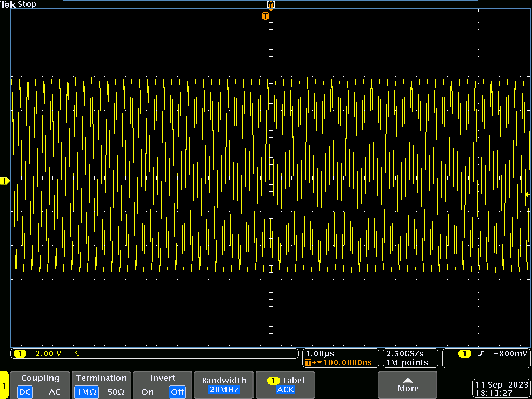Click the trigger source channel 1 badge
The height and width of the screenshot is (399, 532).
[x=464, y=354]
